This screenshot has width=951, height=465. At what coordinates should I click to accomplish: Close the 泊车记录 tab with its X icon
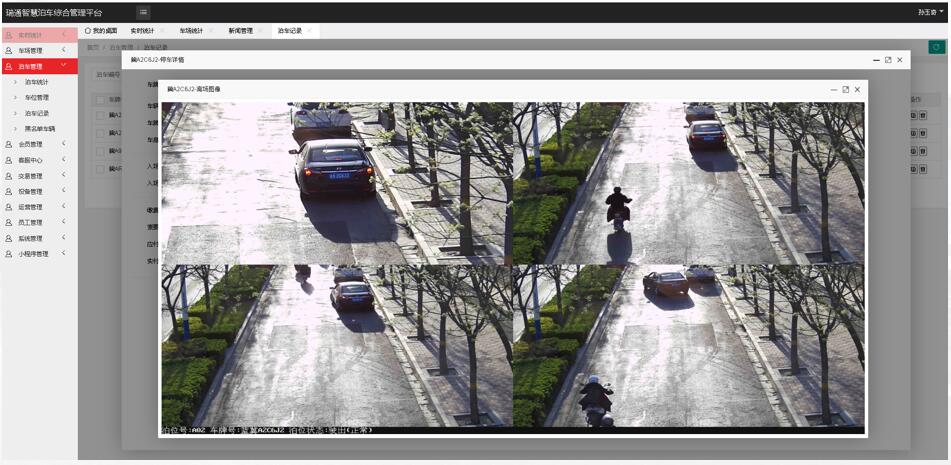(310, 31)
